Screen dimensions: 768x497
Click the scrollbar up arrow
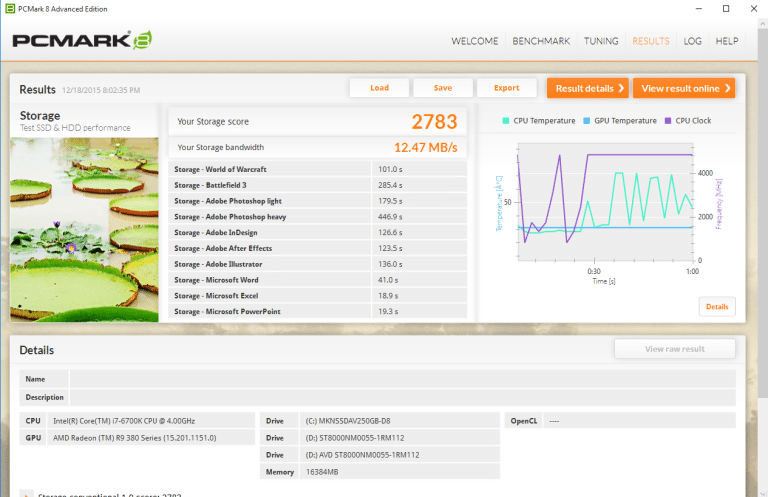click(x=763, y=24)
